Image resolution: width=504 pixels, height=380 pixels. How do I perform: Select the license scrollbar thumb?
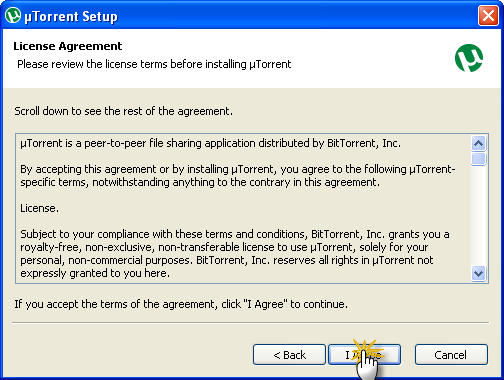479,159
